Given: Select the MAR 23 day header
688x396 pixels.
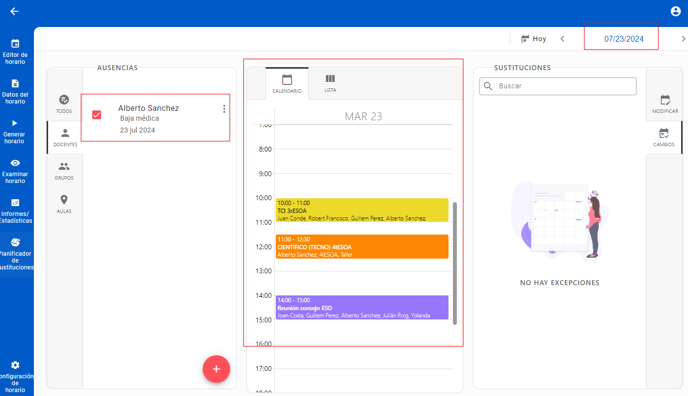Looking at the screenshot, I should (363, 116).
